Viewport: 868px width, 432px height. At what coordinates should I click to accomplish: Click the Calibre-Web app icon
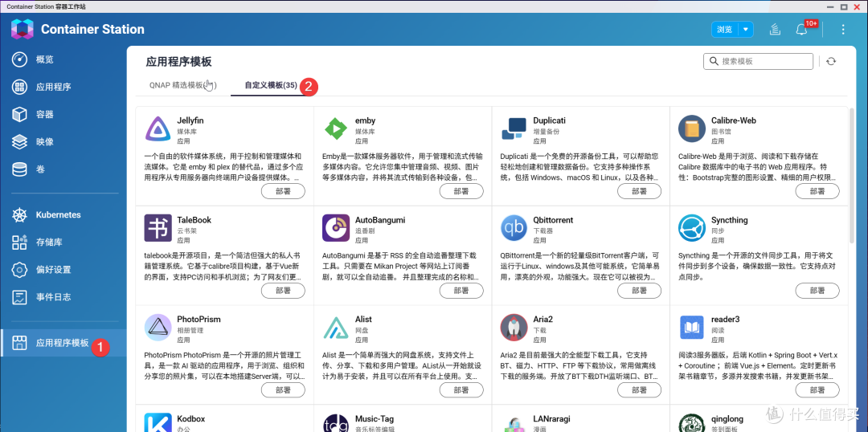[692, 129]
